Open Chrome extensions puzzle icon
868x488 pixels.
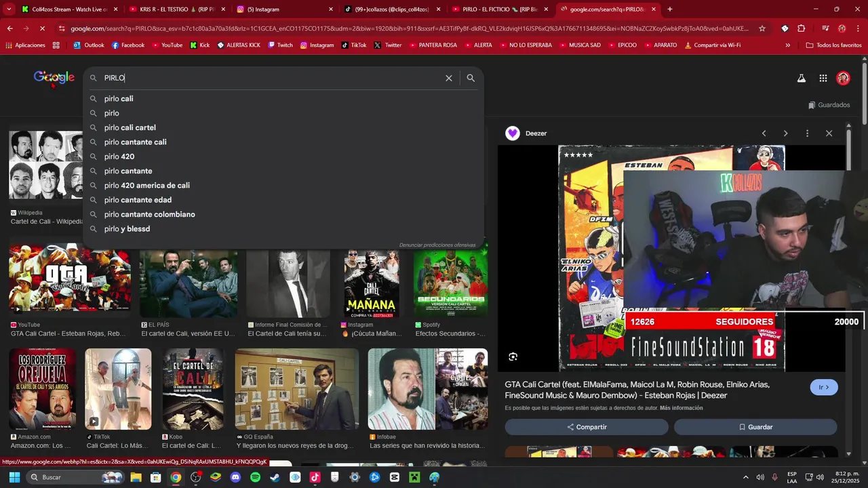pos(801,28)
